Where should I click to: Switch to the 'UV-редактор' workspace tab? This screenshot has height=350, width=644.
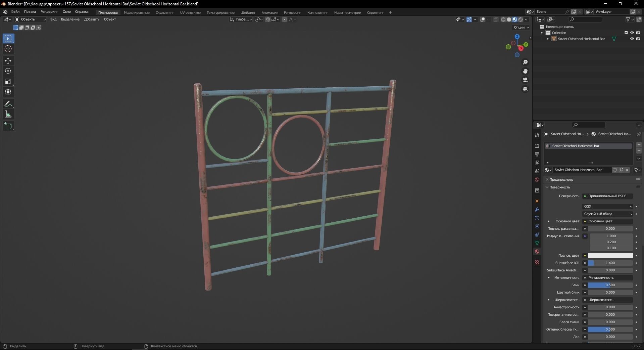coord(190,13)
